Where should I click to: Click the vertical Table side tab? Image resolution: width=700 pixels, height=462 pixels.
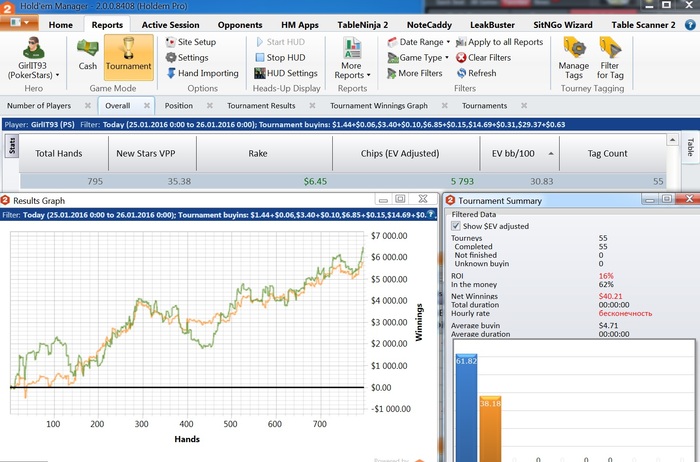coord(690,146)
